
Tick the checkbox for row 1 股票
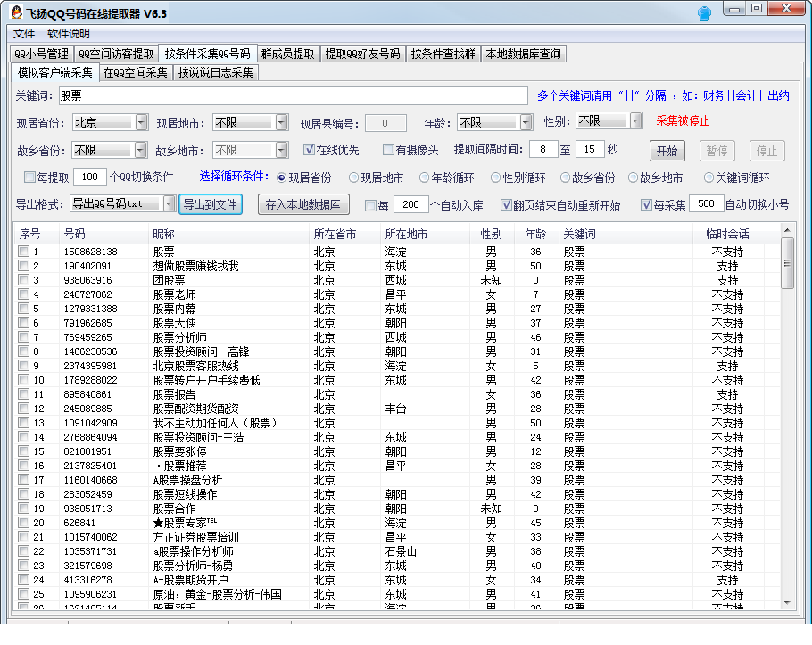click(23, 252)
